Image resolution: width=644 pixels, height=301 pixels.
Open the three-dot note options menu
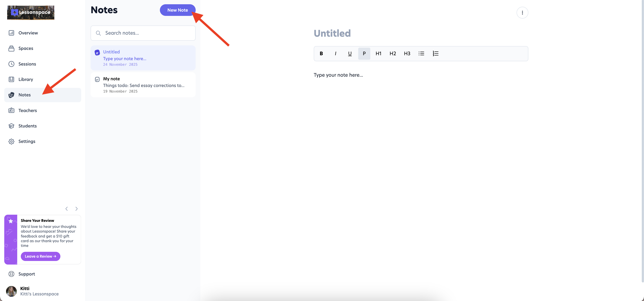(x=522, y=13)
